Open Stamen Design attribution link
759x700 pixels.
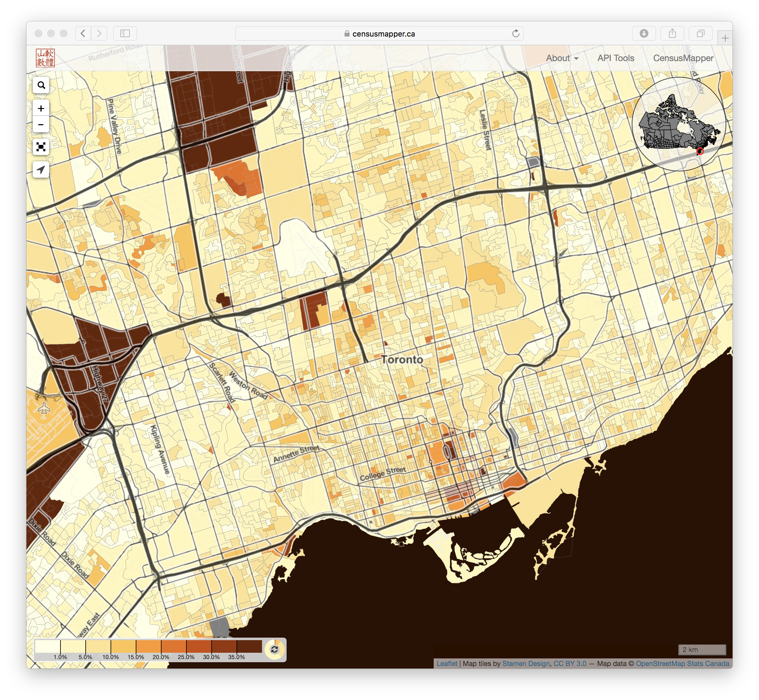[526, 664]
